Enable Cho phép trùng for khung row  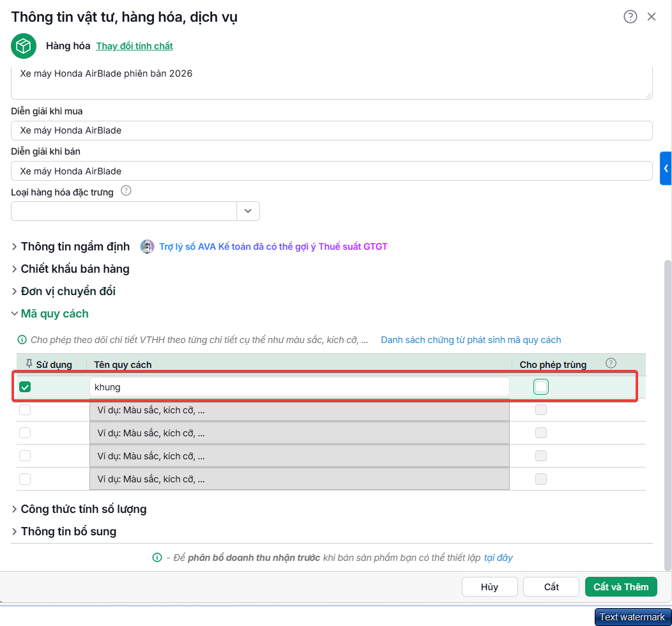click(x=541, y=387)
